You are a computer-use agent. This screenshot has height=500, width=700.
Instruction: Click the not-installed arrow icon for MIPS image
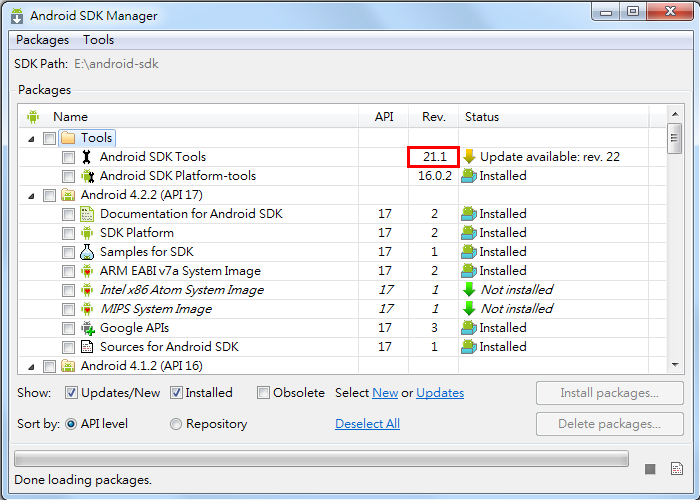click(x=469, y=308)
